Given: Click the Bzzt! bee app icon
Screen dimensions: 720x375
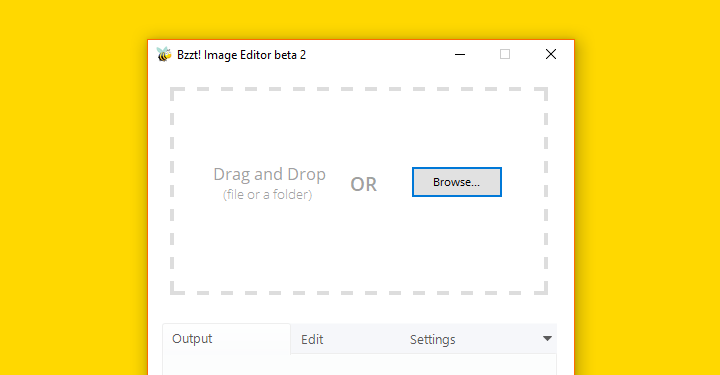Looking at the screenshot, I should point(164,55).
